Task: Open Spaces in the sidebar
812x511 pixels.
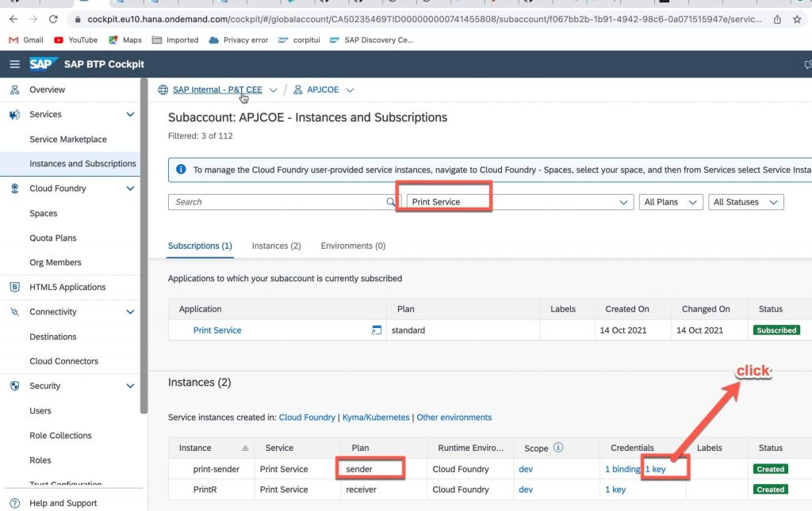Action: 44,213
